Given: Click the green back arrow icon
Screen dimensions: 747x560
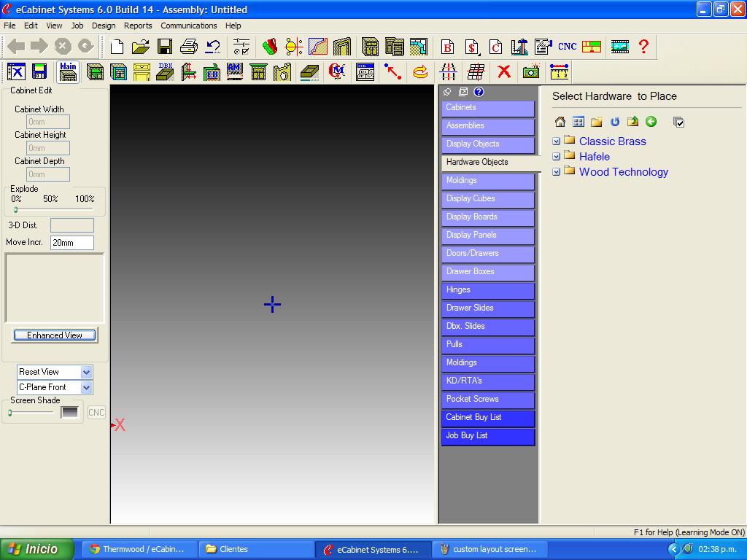Looking at the screenshot, I should [x=651, y=122].
